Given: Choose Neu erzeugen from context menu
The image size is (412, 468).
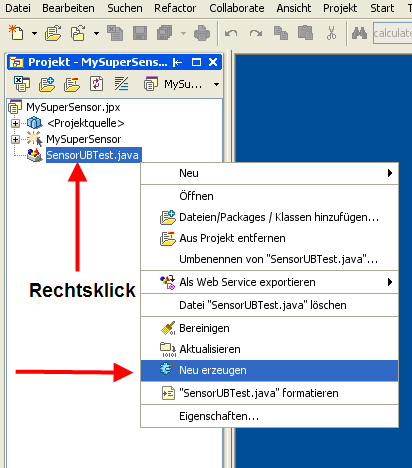Looking at the screenshot, I should 269,370.
